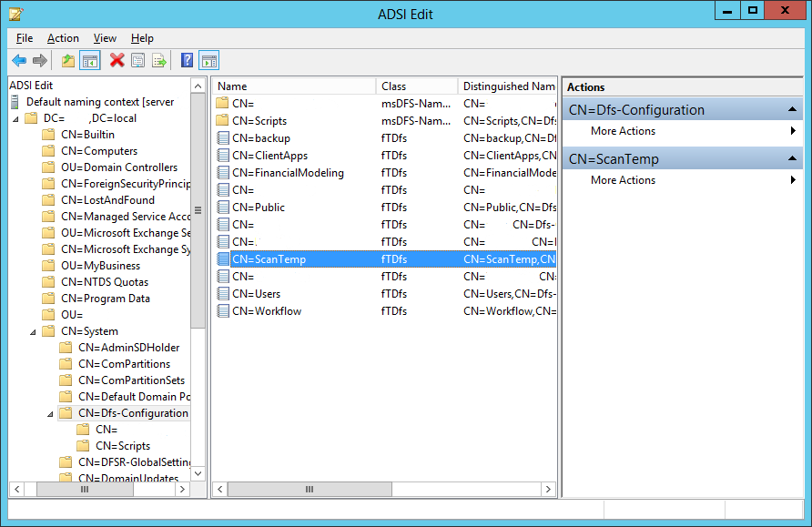Collapse the CN=ScanTemp actions section
The width and height of the screenshot is (812, 527).
click(x=792, y=158)
